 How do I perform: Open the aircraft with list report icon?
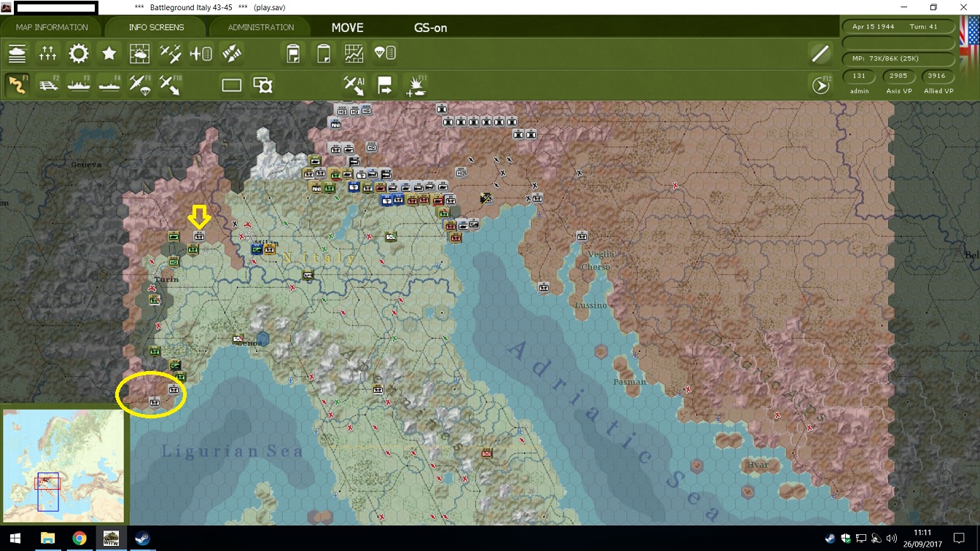point(201,53)
